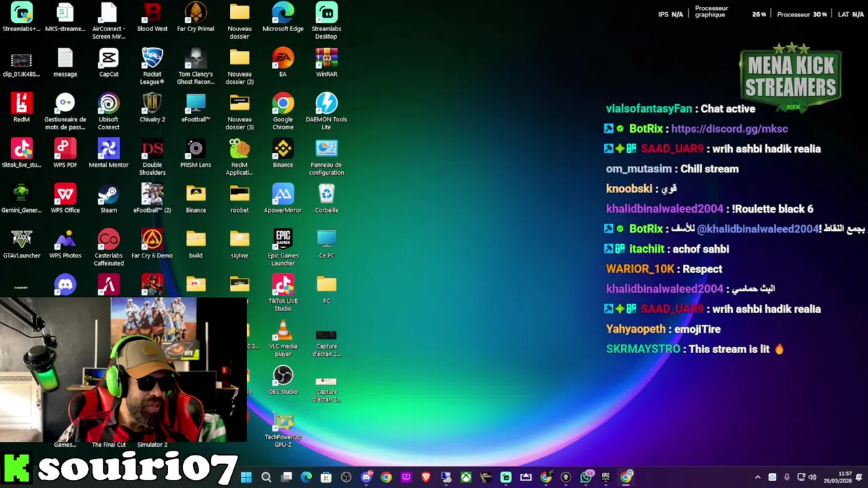Select the CapCut desktop icon
The image size is (868, 488).
point(108,62)
